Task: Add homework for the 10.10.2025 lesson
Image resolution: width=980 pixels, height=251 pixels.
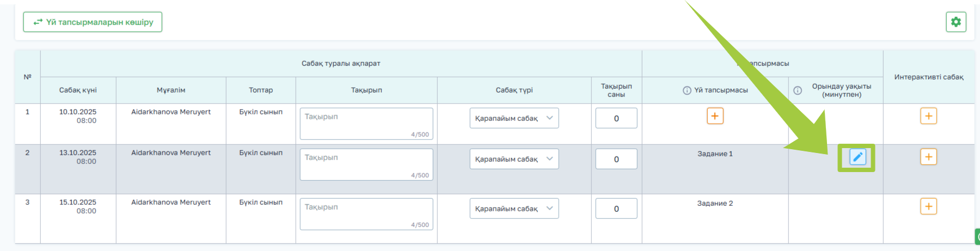Action: pos(715,116)
